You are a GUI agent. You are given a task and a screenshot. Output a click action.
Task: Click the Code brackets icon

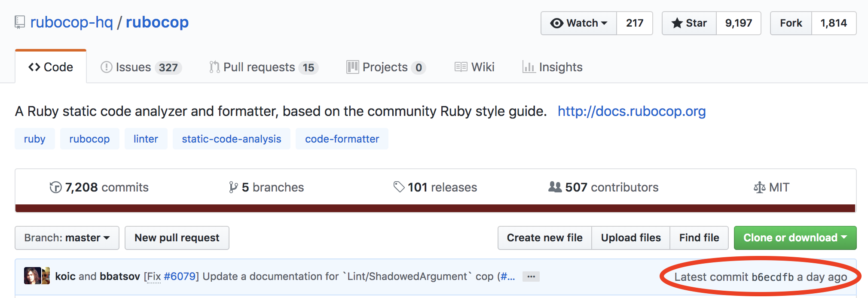[x=34, y=67]
